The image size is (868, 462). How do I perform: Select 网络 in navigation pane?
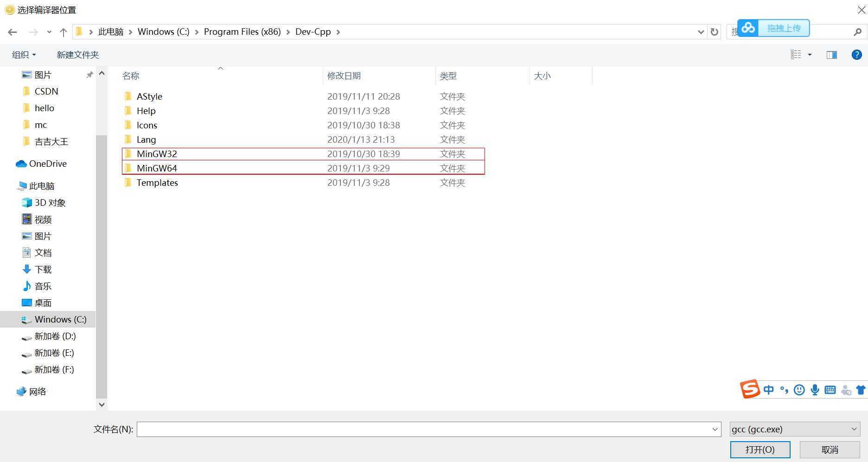point(37,392)
